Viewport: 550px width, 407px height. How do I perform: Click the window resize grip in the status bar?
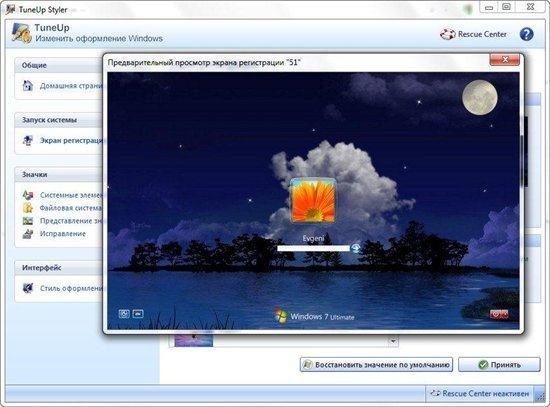coord(540,394)
